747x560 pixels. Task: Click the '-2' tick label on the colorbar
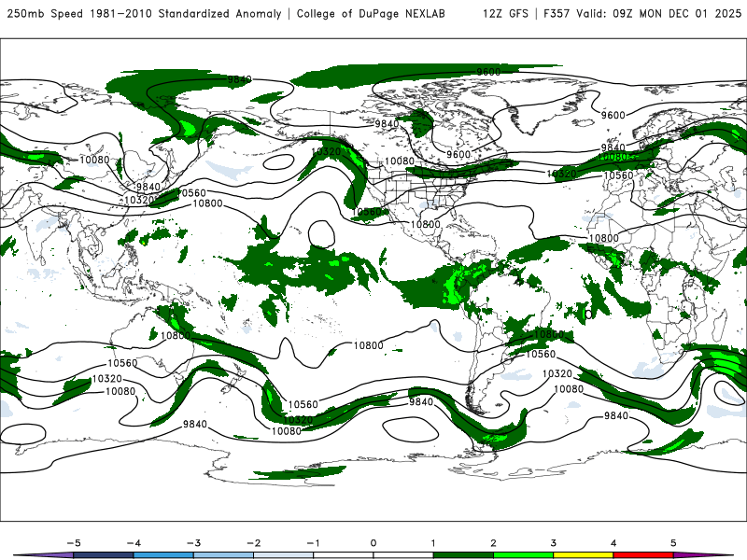coord(253,543)
